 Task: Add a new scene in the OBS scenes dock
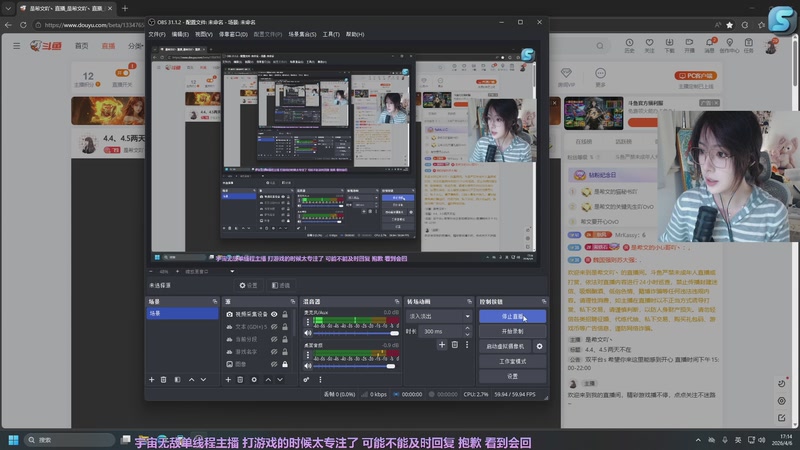(152, 380)
